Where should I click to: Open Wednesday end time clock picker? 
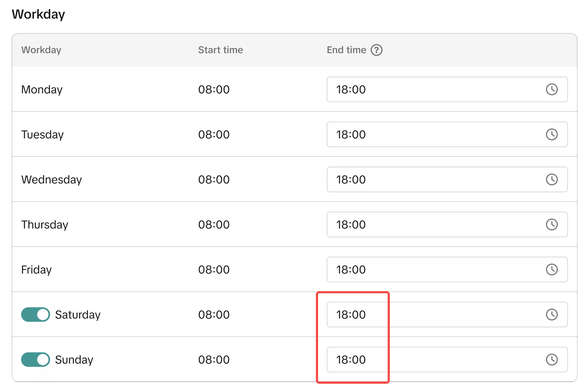click(551, 179)
